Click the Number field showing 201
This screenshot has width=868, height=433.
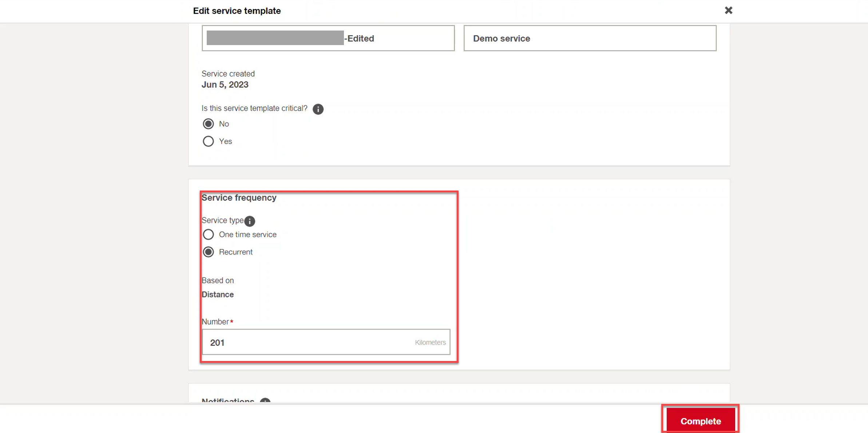coord(326,342)
